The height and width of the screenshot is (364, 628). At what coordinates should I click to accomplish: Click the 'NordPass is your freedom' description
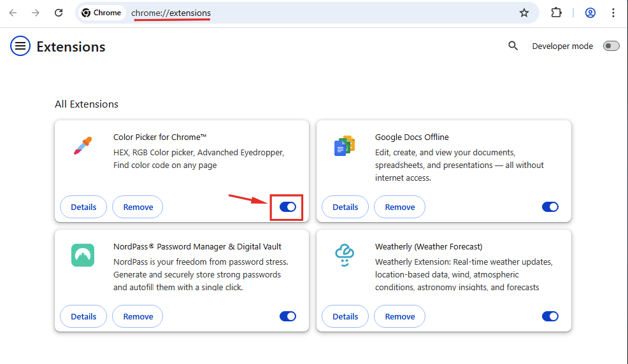pyautogui.click(x=201, y=274)
